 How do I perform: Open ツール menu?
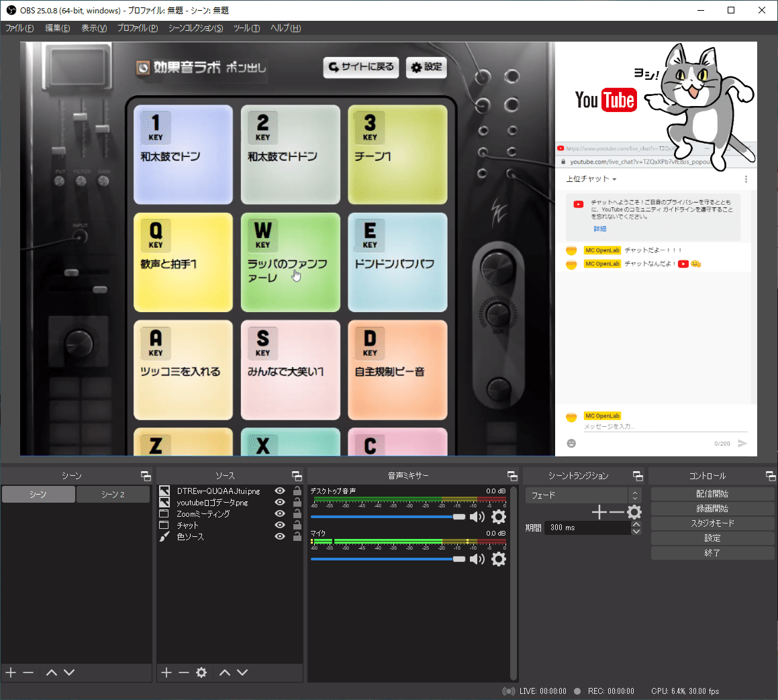[246, 28]
